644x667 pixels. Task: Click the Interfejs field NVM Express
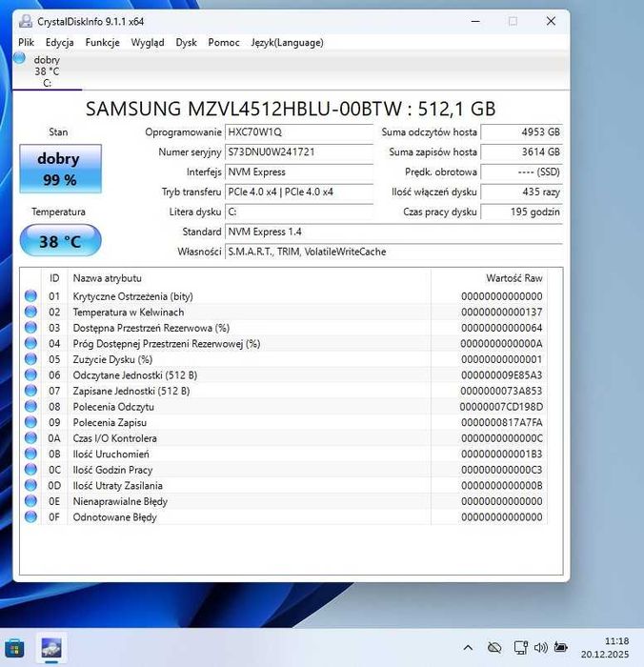(299, 172)
